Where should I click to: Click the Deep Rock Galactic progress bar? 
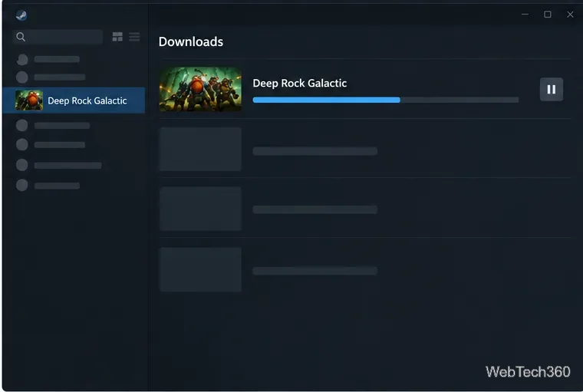386,100
